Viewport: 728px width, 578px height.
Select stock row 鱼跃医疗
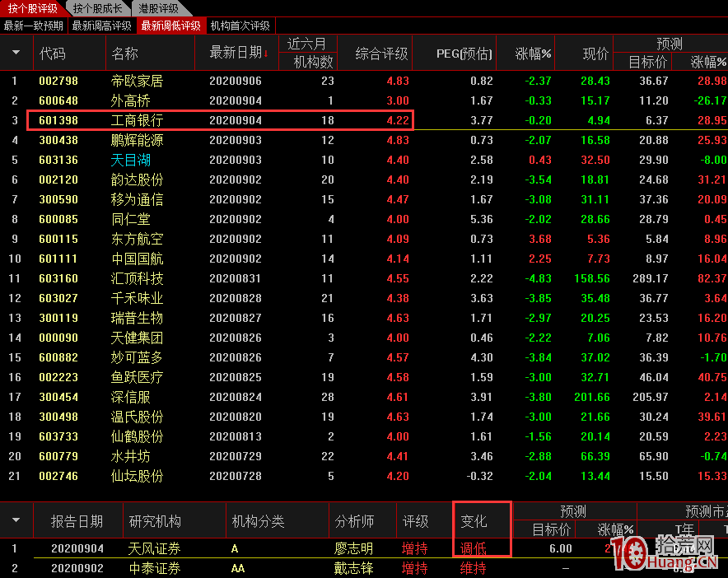(364, 377)
